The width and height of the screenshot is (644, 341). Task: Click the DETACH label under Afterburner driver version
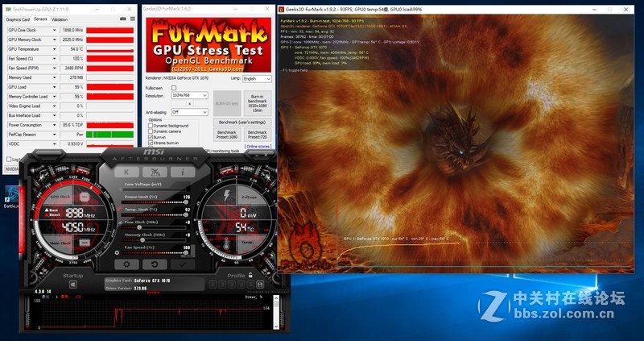pyautogui.click(x=153, y=293)
